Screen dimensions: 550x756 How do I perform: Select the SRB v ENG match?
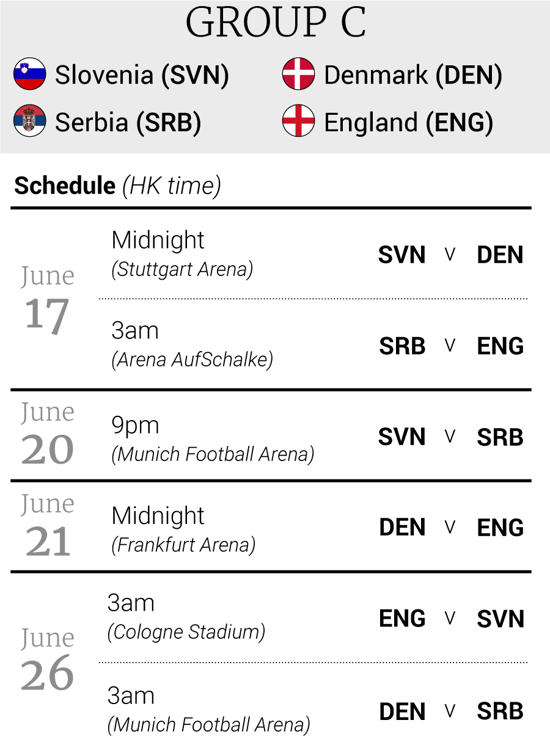(451, 346)
